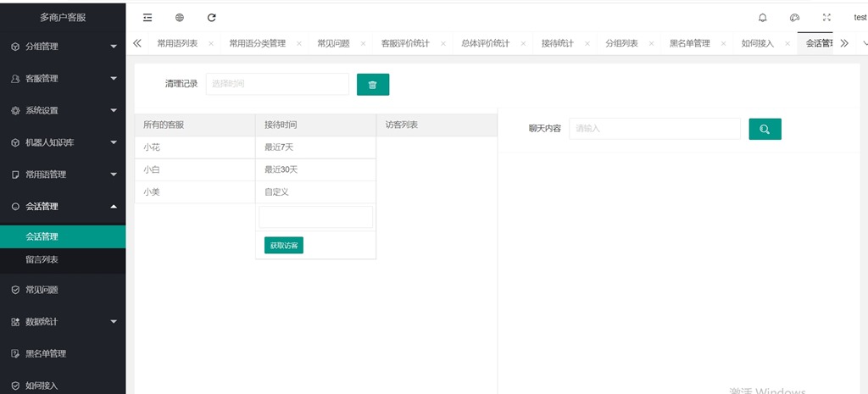Click the custom date input under 自定义
The image size is (868, 394).
315,217
